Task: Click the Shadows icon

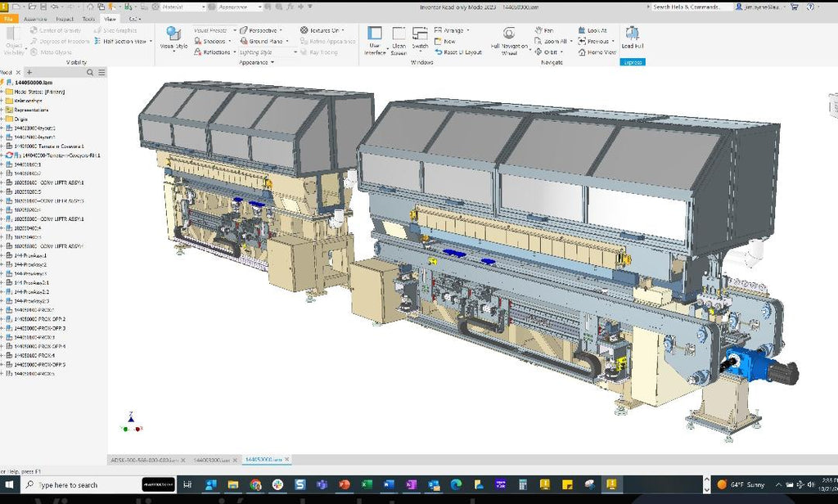Action: click(198, 41)
